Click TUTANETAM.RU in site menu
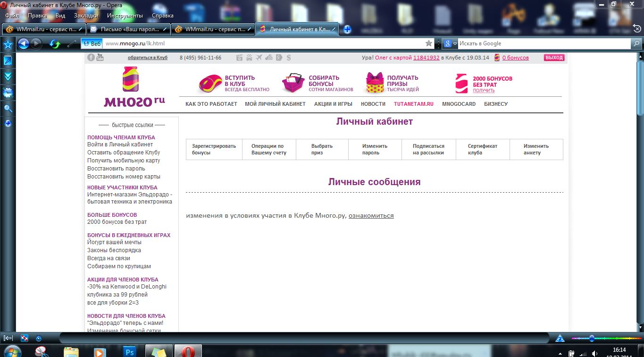The image size is (644, 357). click(414, 104)
